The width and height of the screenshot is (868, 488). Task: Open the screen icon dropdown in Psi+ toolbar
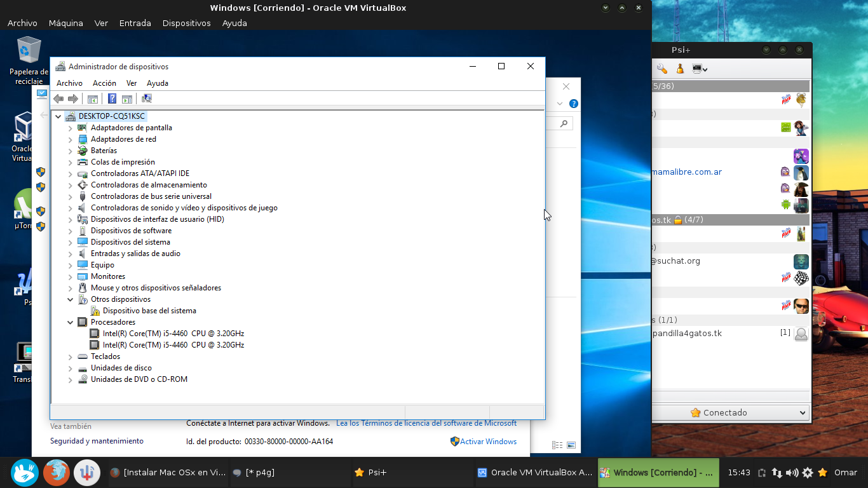(700, 69)
